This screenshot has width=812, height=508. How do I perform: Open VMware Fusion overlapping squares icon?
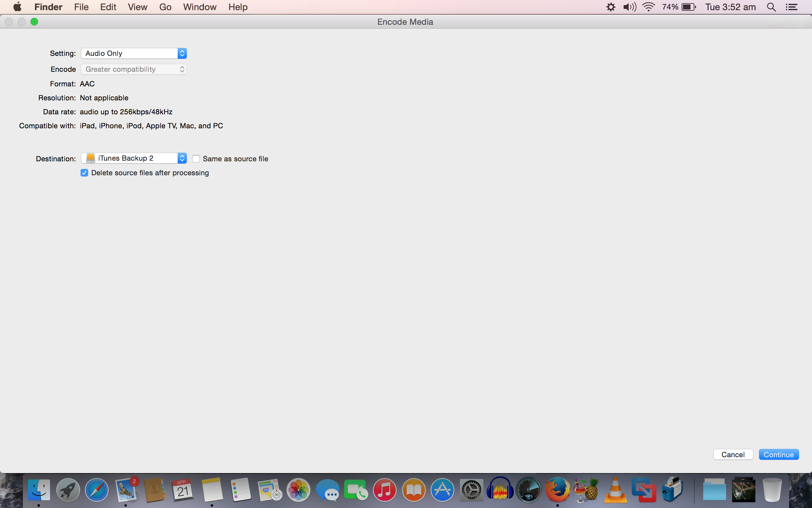(644, 490)
